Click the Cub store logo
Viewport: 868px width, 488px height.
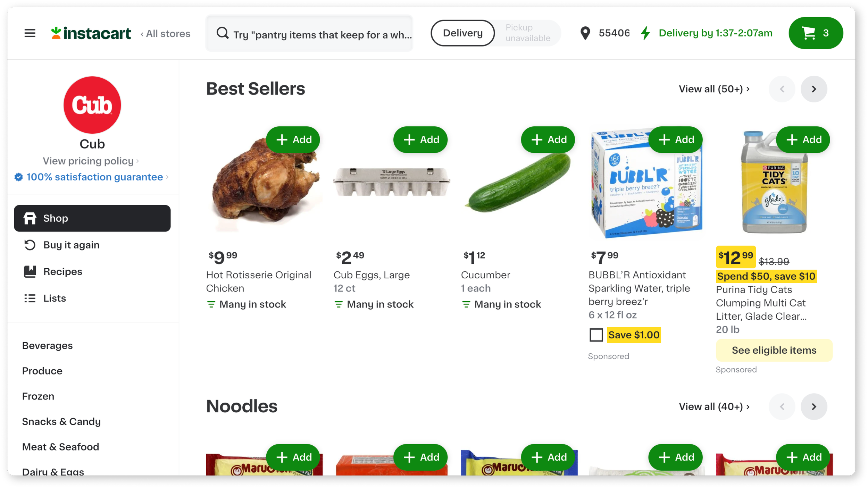(92, 105)
